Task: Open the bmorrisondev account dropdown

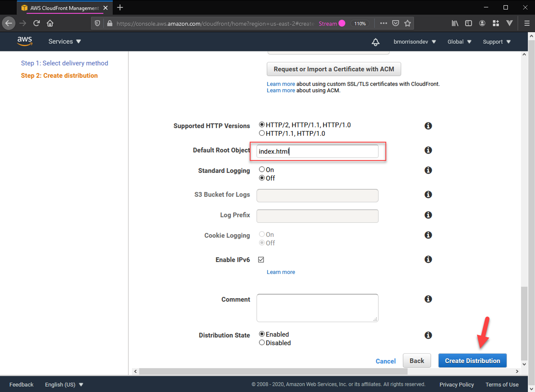Action: click(415, 42)
